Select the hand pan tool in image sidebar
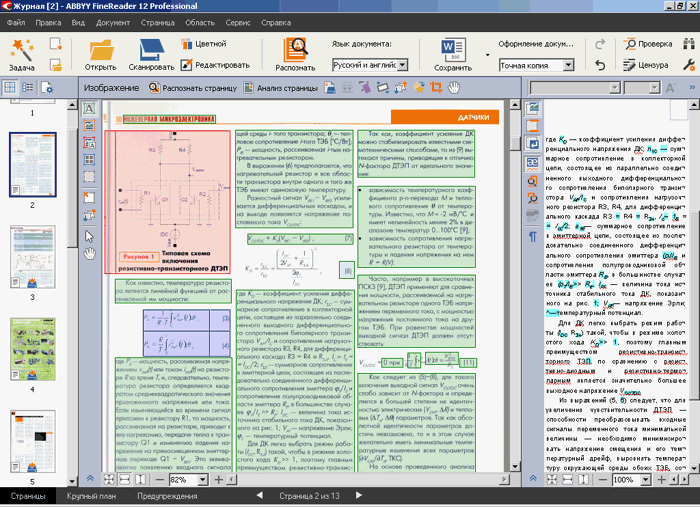This screenshot has width=700, height=507. click(x=89, y=254)
